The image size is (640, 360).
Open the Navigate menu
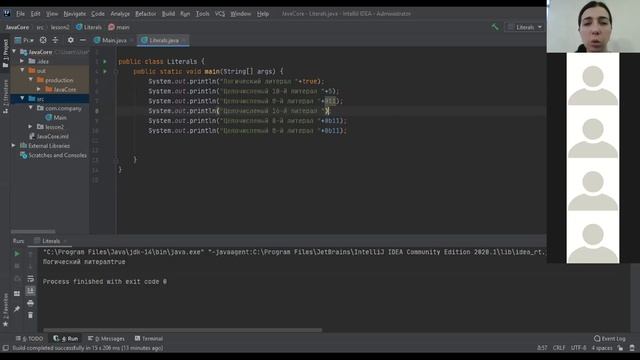[x=75, y=14]
